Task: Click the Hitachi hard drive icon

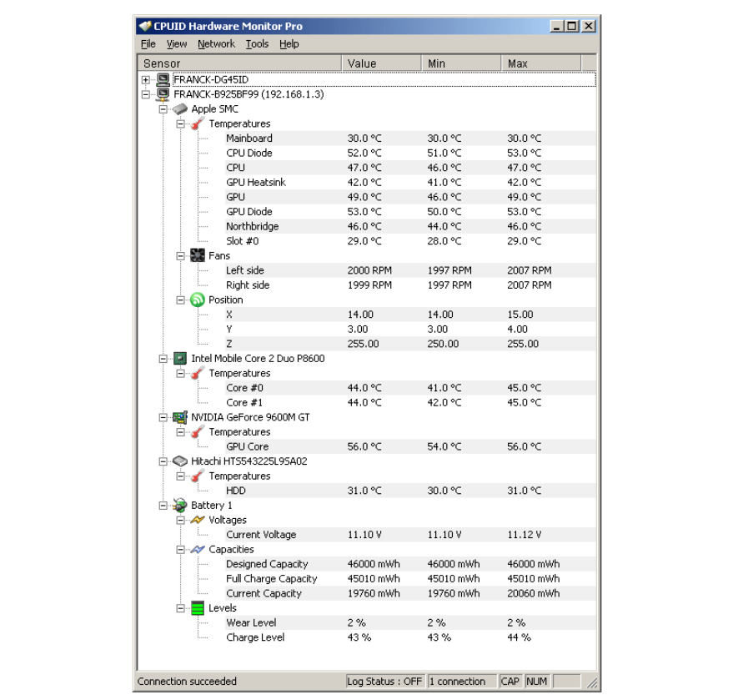Action: 178,461
